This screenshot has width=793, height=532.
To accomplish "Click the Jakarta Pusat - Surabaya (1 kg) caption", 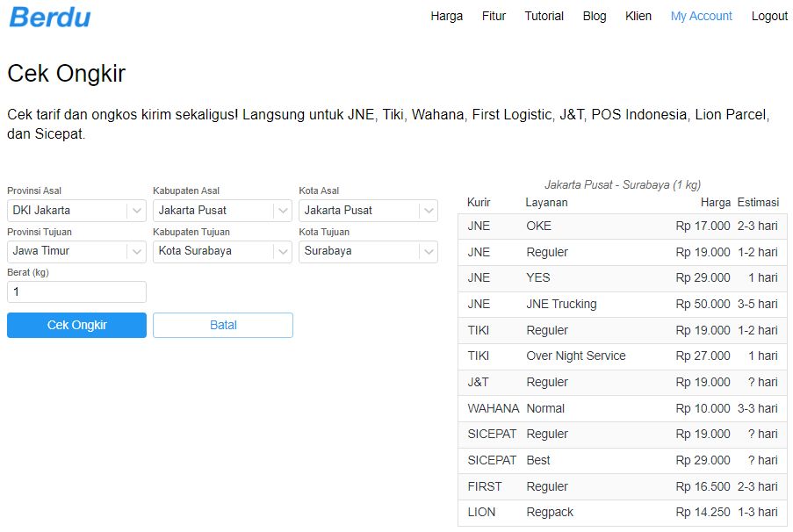I will coord(623,185).
